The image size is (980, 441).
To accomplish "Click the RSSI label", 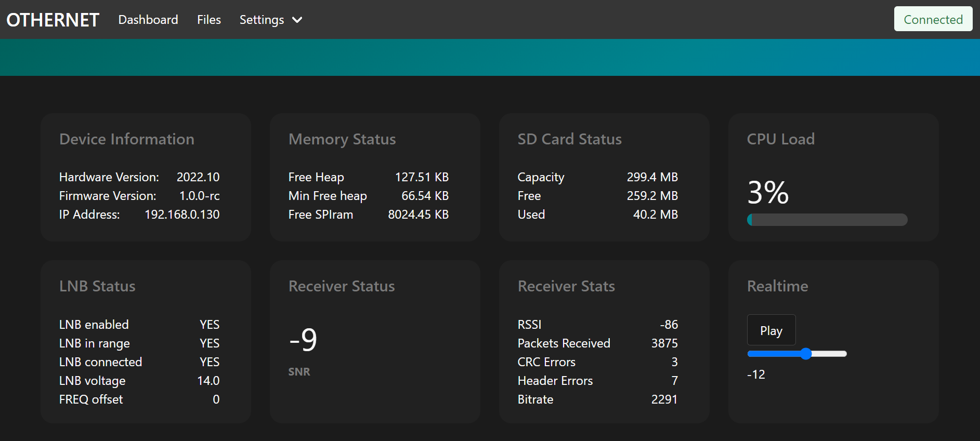I will point(530,325).
